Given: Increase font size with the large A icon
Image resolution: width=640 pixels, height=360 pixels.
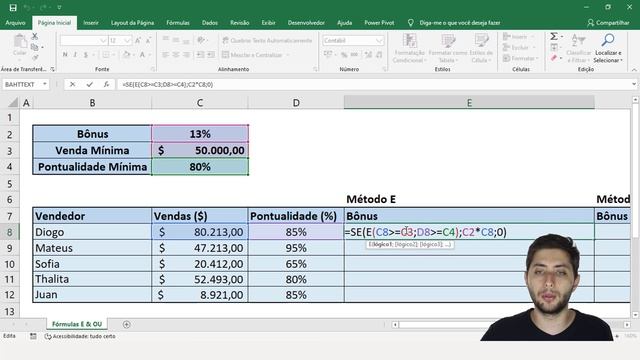Looking at the screenshot, I should click(138, 40).
